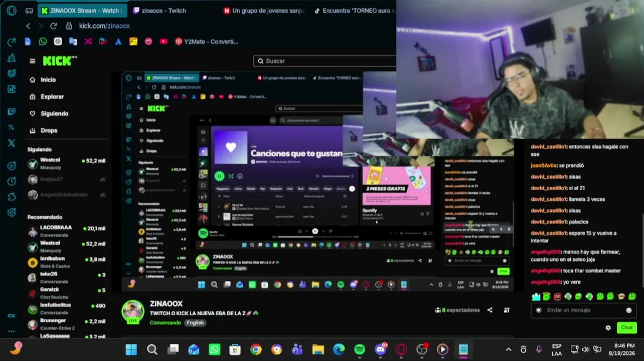Viewport: 644px width, 361px height.
Task: Open the WhatsApp bookmark icon
Action: pos(43,42)
